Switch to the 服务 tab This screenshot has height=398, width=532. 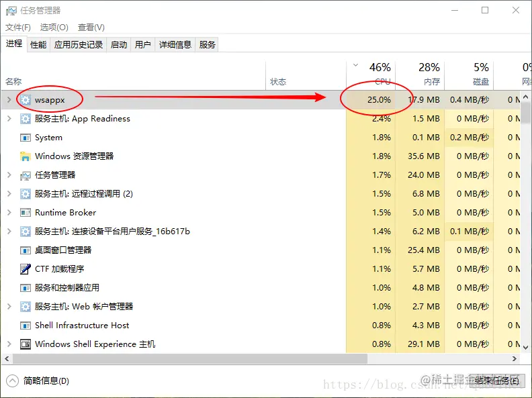[207, 45]
